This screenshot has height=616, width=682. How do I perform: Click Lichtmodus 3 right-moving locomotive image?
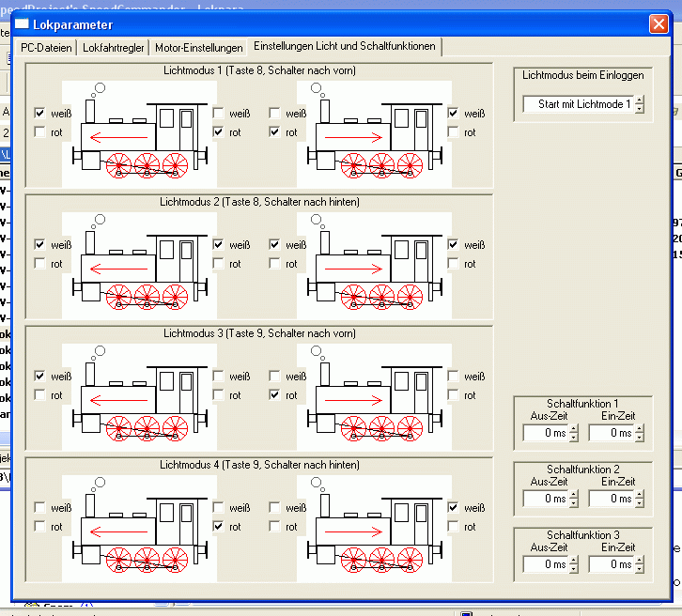[375, 397]
